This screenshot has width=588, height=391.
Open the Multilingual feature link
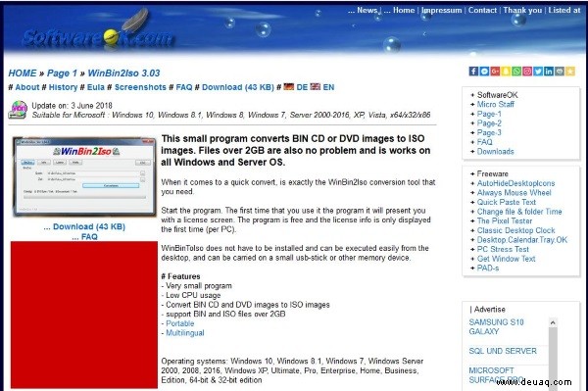185,333
